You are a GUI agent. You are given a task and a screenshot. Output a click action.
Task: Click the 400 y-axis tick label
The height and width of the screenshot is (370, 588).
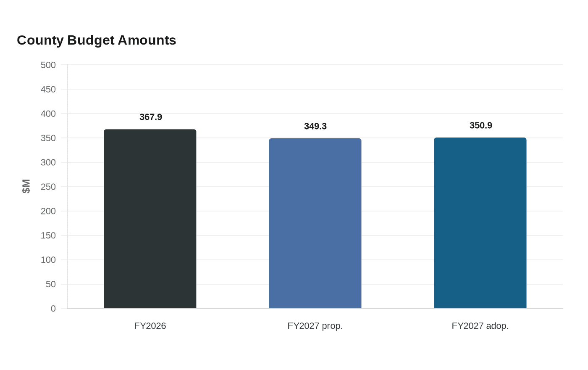coord(48,114)
